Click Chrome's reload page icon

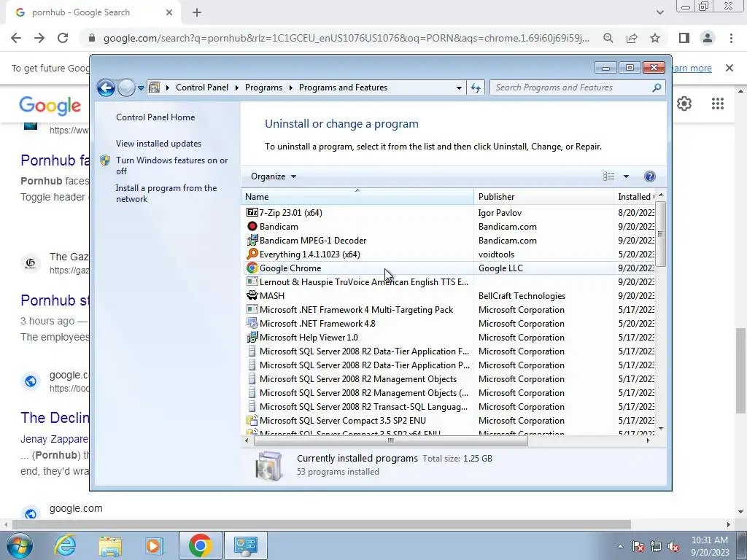pos(63,38)
